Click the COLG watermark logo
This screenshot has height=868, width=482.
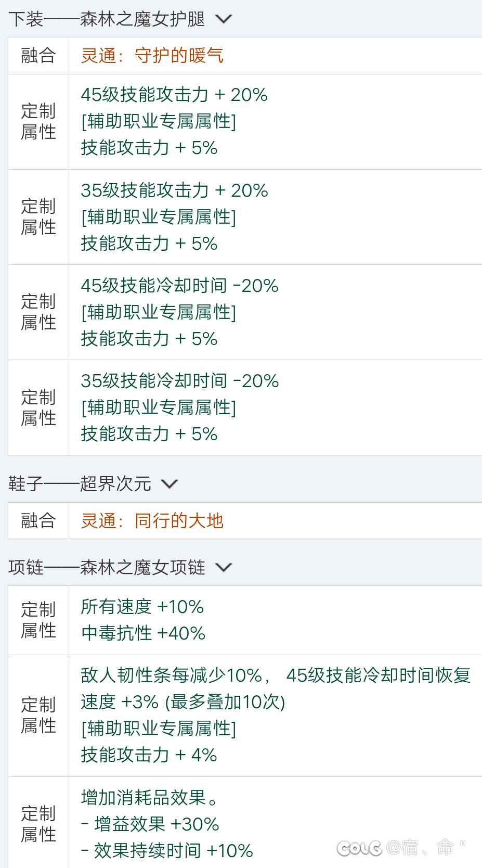point(359,848)
